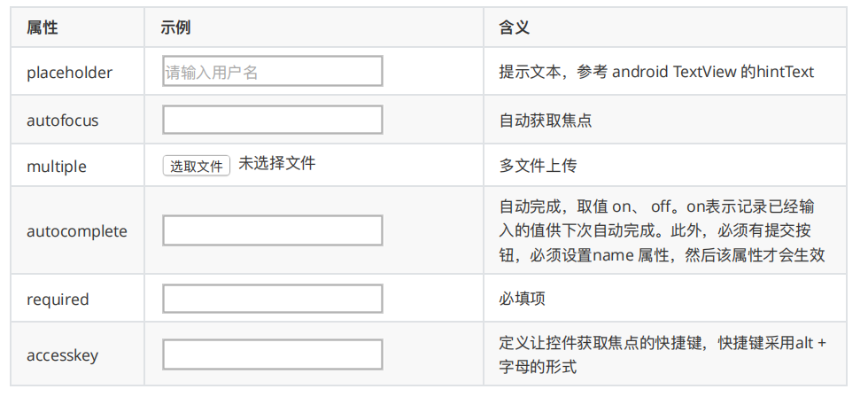Click the 属性 column header
Image resolution: width=868 pixels, height=397 pixels.
click(x=43, y=27)
